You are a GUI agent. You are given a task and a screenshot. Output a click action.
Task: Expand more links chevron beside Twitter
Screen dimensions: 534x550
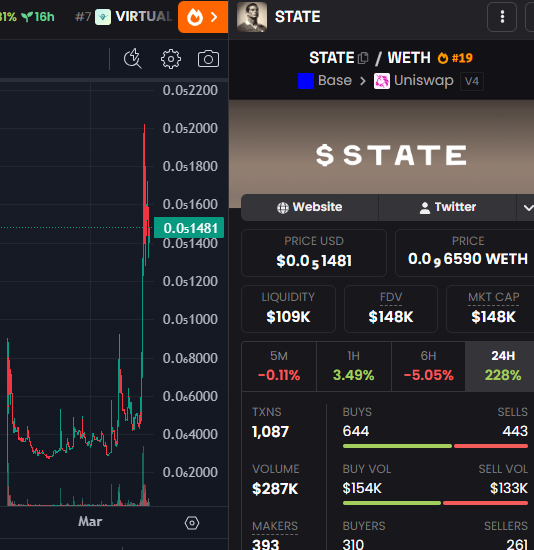527,208
